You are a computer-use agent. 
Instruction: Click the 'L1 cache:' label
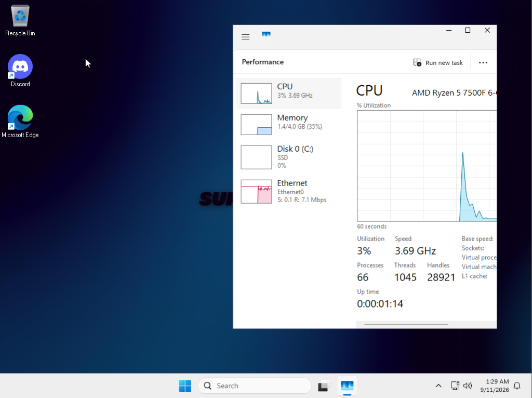point(474,276)
